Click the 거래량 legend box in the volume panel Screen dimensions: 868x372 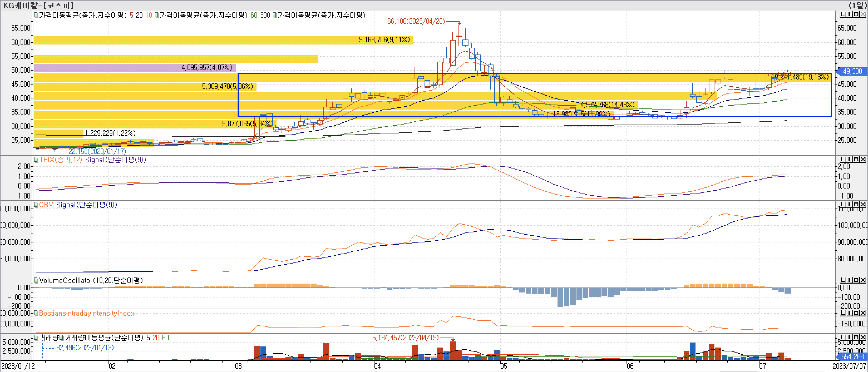tap(36, 337)
